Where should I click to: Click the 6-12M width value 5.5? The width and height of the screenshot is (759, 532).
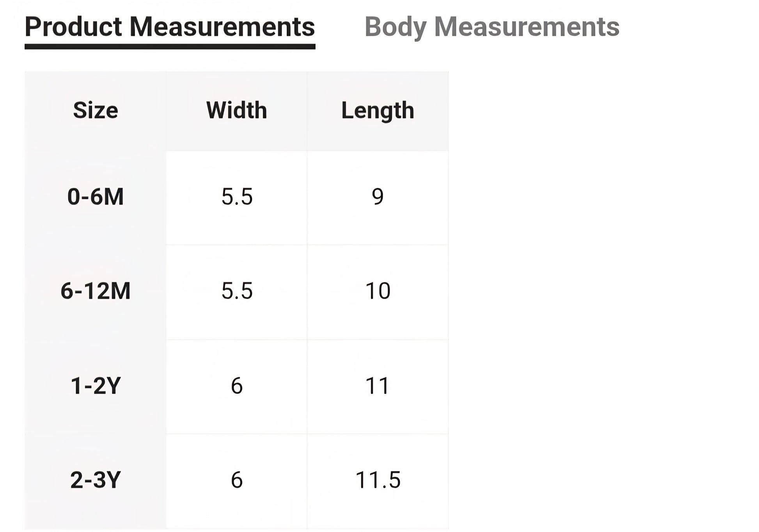coord(237,291)
